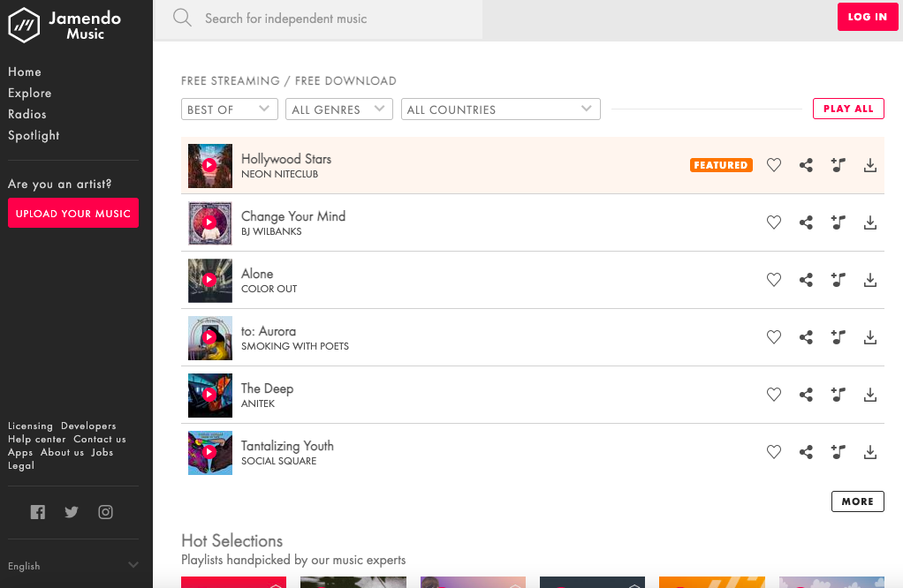
Task: Open the Legal link
Action: pos(20,465)
